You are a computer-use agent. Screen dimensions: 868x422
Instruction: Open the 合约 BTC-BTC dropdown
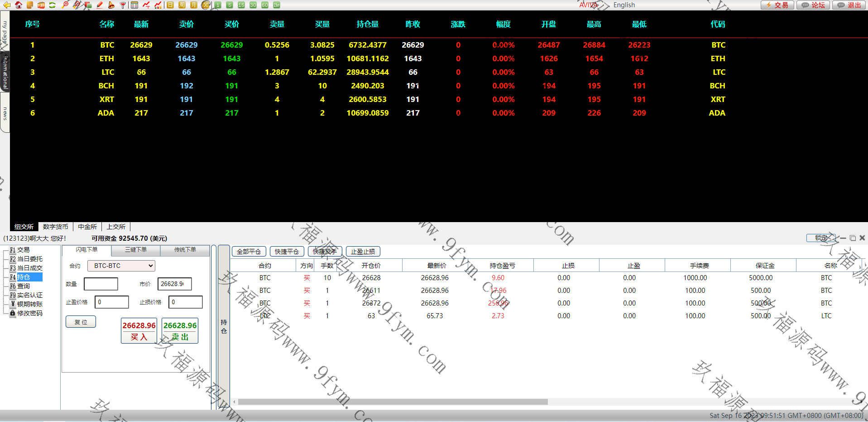click(x=121, y=266)
